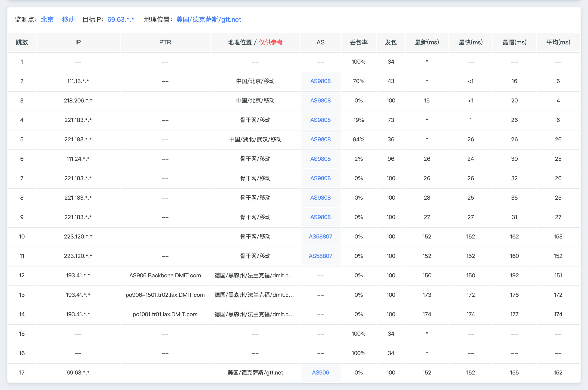Open AS9808 link on hop 3

click(320, 100)
